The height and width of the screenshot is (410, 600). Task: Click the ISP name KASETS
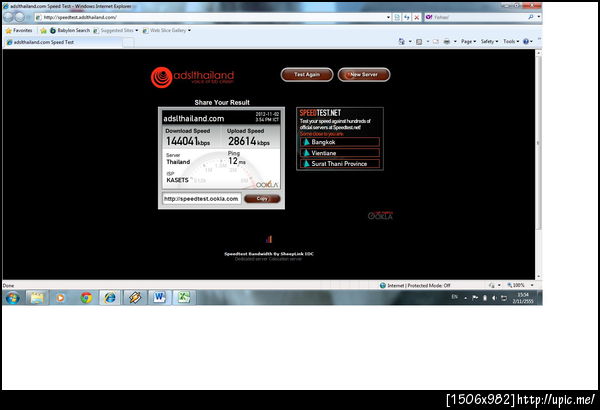178,180
